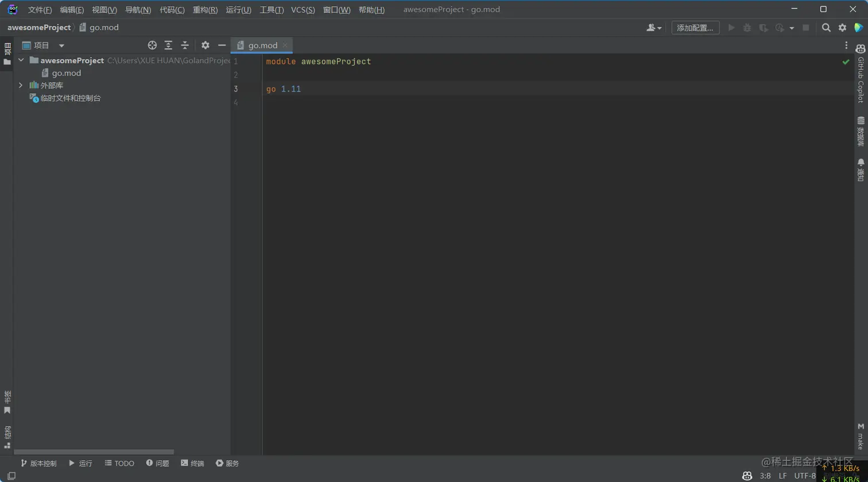
Task: Open the 文件(F) menu
Action: (40, 10)
